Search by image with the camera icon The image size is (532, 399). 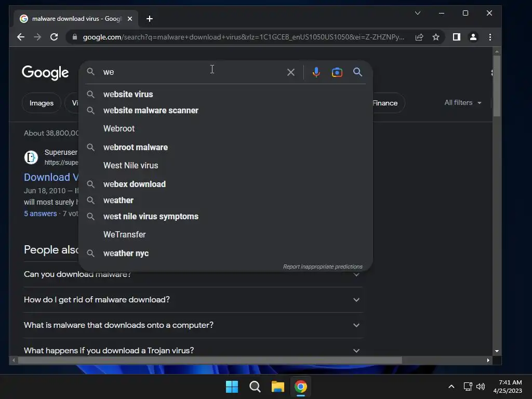337,72
